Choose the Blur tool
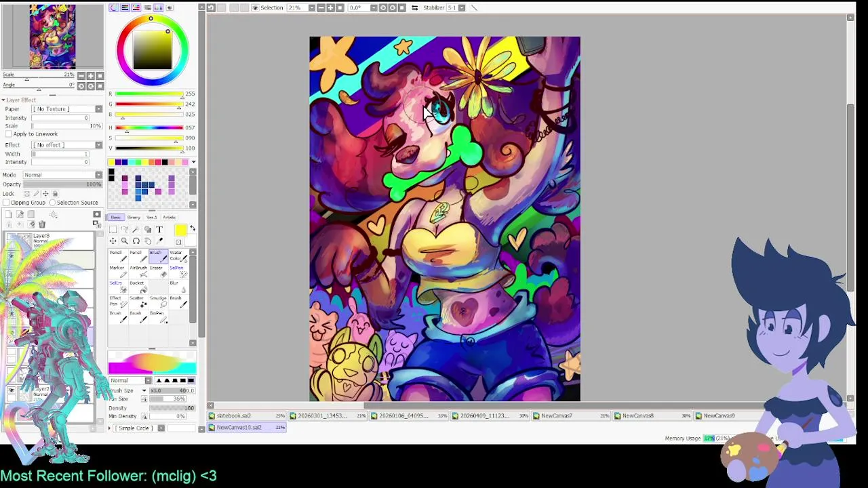The image size is (868, 488). tap(178, 286)
